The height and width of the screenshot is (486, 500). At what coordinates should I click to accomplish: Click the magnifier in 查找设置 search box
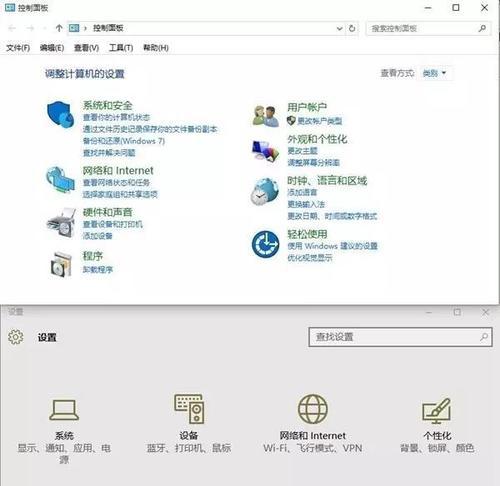tap(484, 337)
